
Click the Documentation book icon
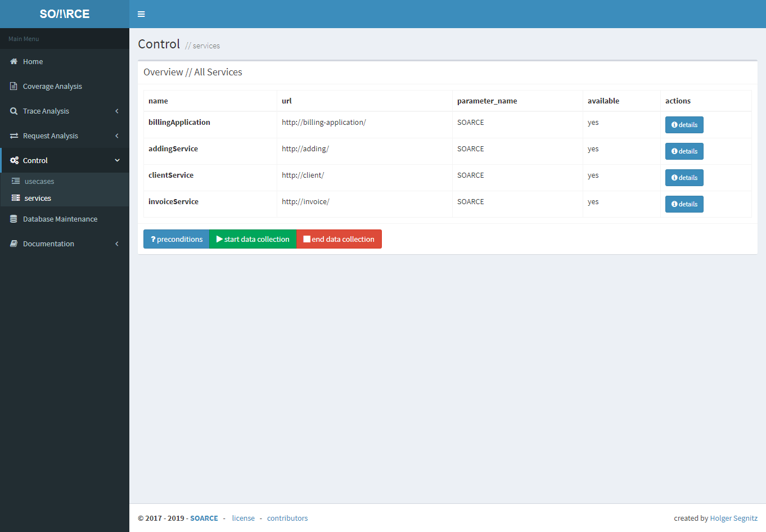point(14,244)
